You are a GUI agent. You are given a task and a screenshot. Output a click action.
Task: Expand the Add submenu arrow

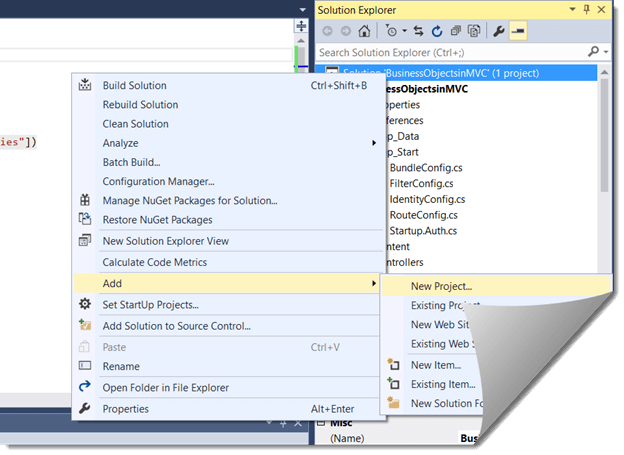click(374, 283)
